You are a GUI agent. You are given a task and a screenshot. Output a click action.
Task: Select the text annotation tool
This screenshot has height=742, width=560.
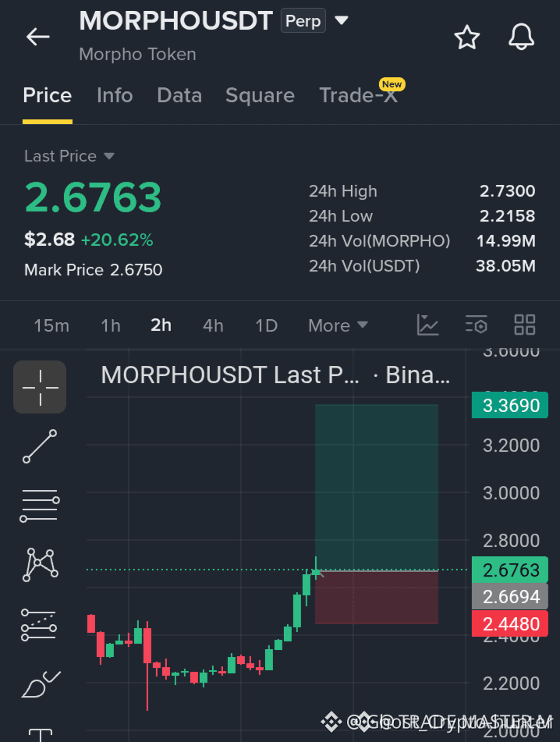(x=41, y=735)
